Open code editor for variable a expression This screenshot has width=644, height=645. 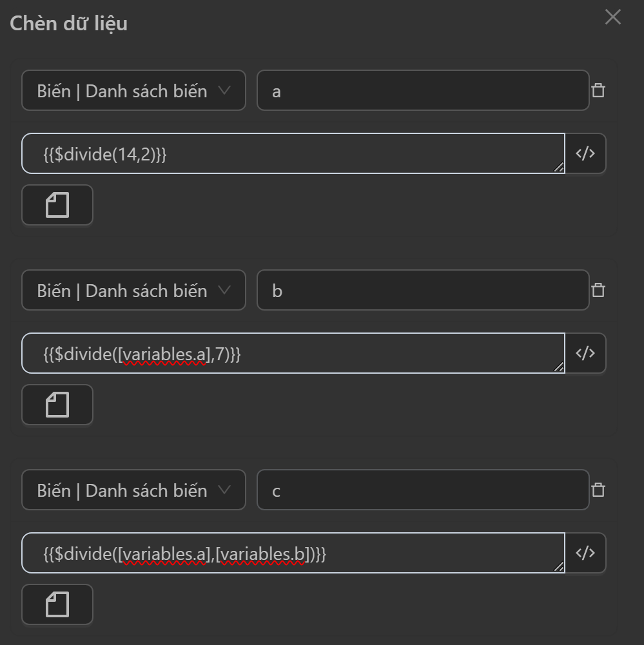tap(585, 153)
